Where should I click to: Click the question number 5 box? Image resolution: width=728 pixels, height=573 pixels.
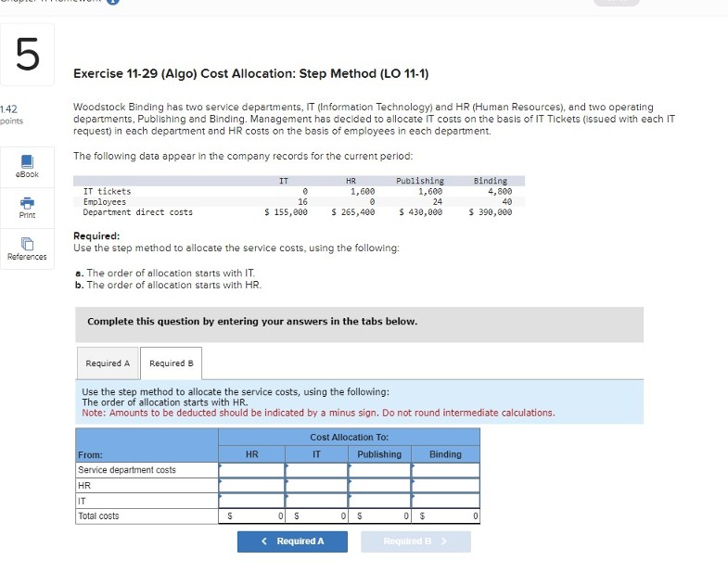click(x=27, y=55)
